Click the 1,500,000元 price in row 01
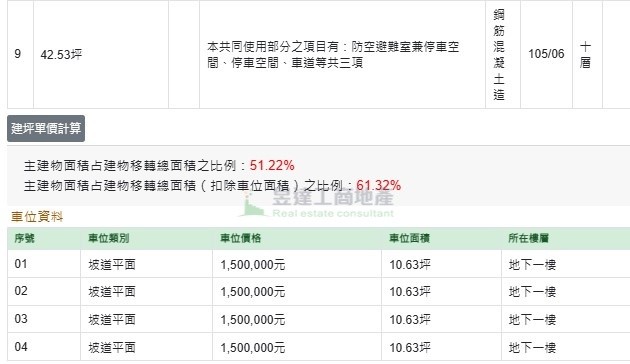 click(x=253, y=264)
